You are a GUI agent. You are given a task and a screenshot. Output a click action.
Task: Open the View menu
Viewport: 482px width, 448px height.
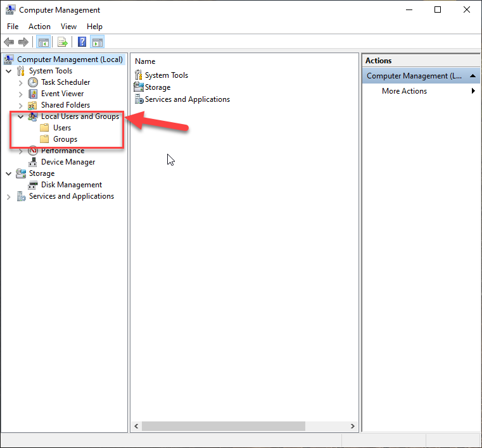[x=68, y=27]
